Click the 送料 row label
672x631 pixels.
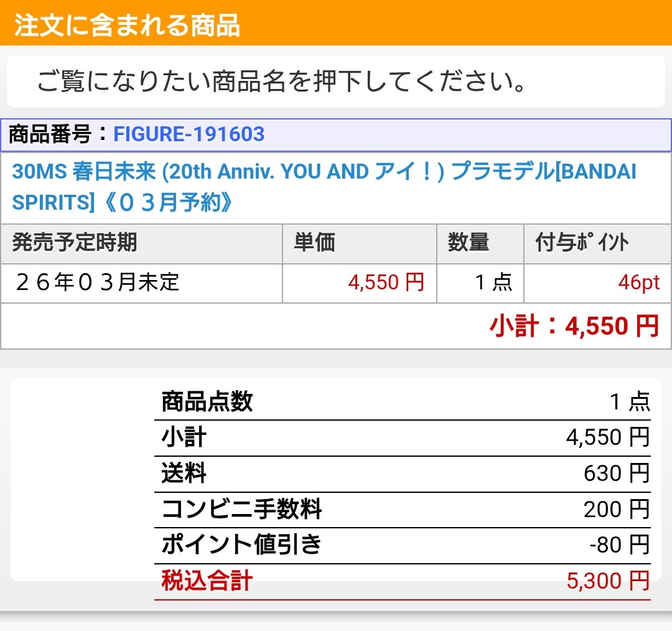coord(184,474)
